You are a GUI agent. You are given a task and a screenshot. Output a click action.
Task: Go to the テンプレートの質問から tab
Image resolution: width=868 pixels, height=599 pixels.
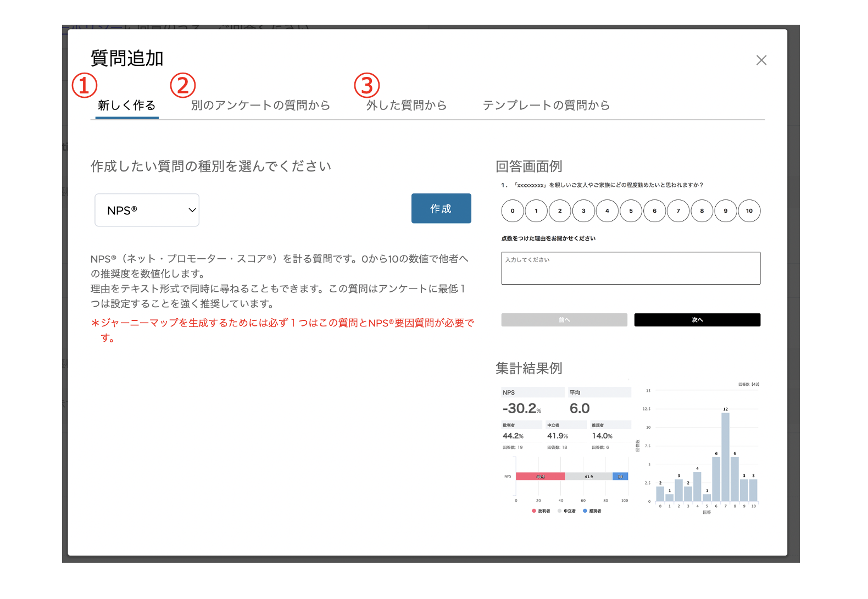[x=546, y=106]
